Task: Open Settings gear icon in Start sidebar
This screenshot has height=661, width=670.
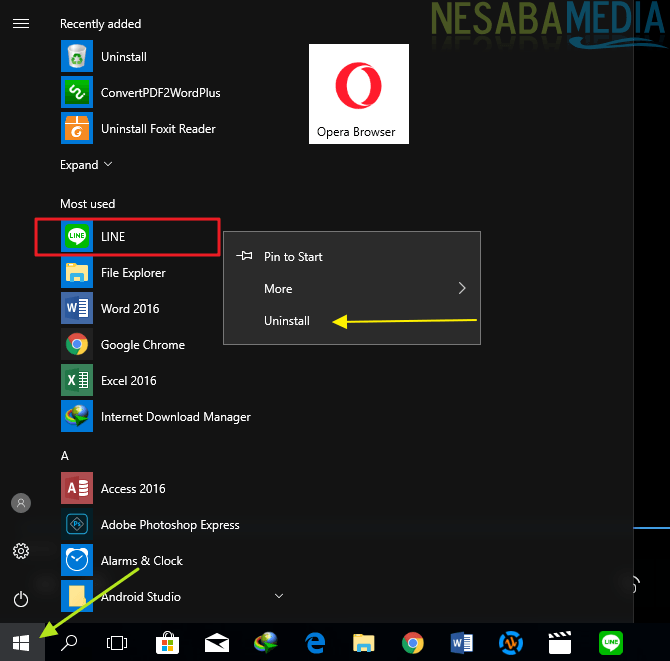Action: 21,551
